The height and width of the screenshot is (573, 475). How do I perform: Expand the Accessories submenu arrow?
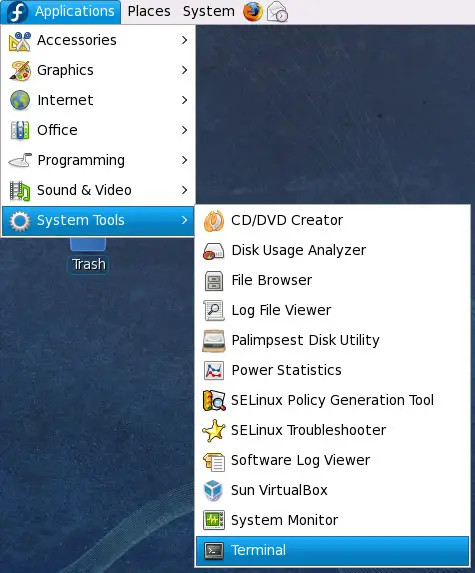coord(185,40)
